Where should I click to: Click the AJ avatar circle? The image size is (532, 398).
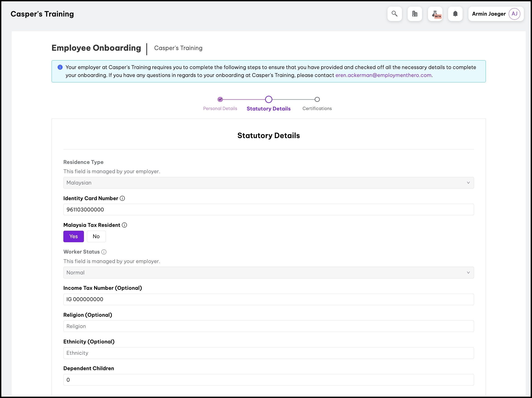click(514, 14)
